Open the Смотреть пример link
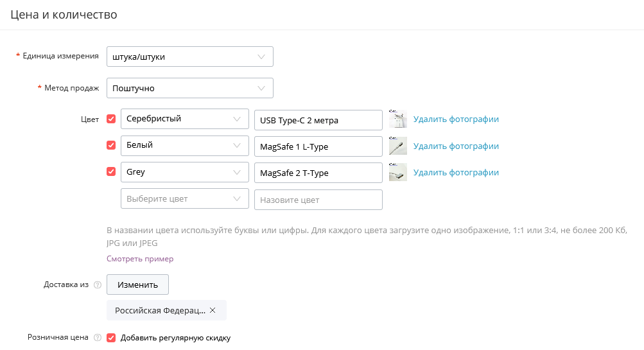Viewport: 644px width, 350px height. [x=140, y=259]
